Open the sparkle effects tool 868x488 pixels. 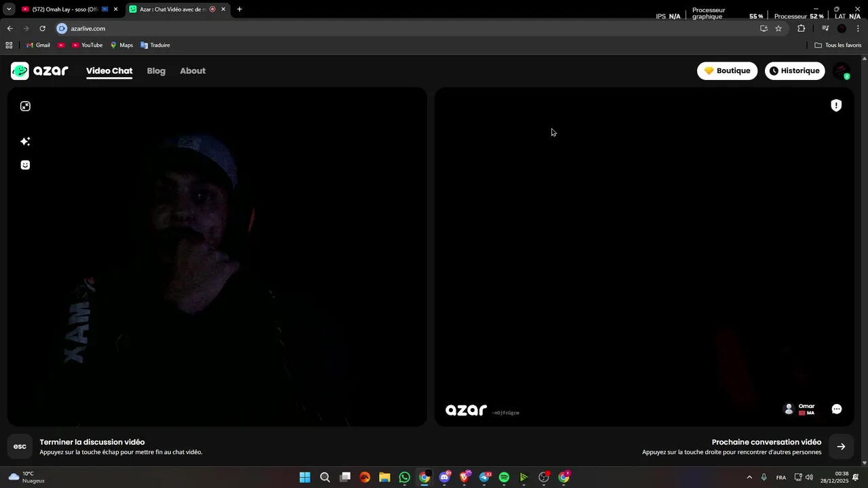click(25, 142)
